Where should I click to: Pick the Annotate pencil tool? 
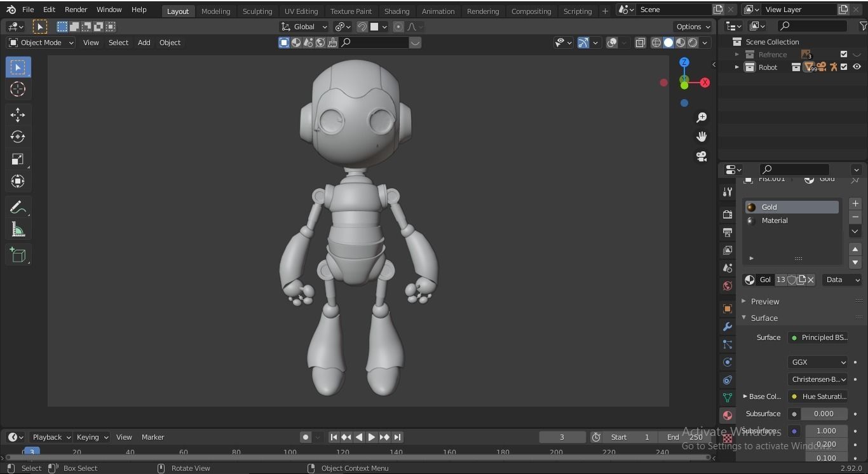coord(18,208)
